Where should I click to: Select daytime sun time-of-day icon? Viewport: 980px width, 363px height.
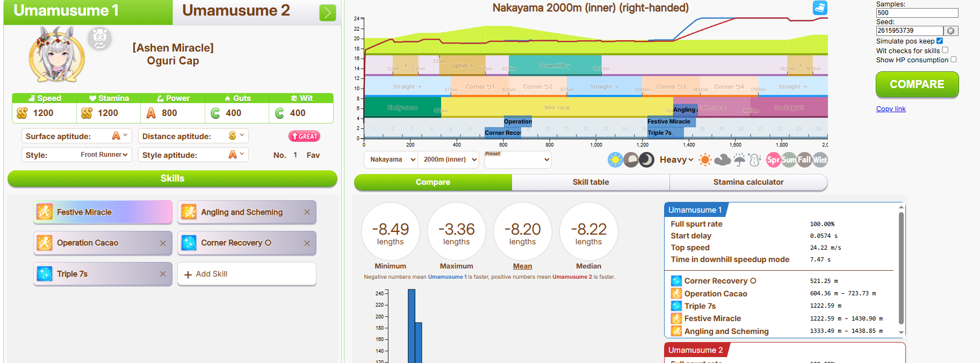[616, 159]
